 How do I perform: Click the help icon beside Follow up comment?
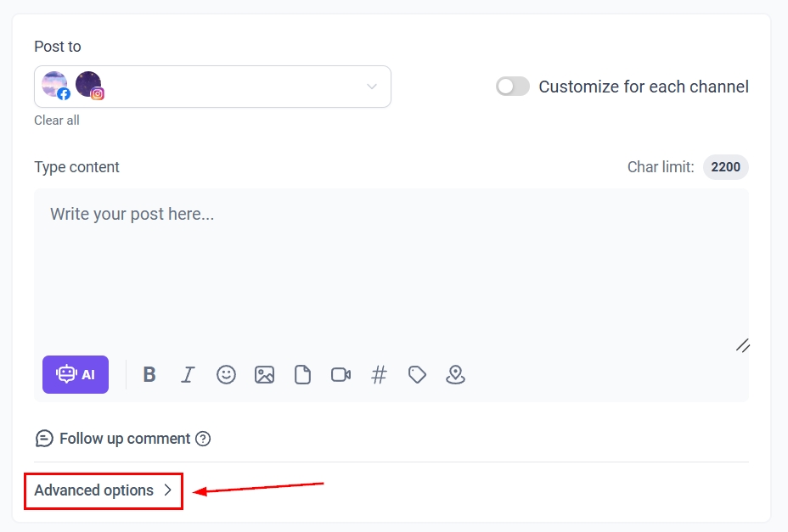(x=203, y=439)
